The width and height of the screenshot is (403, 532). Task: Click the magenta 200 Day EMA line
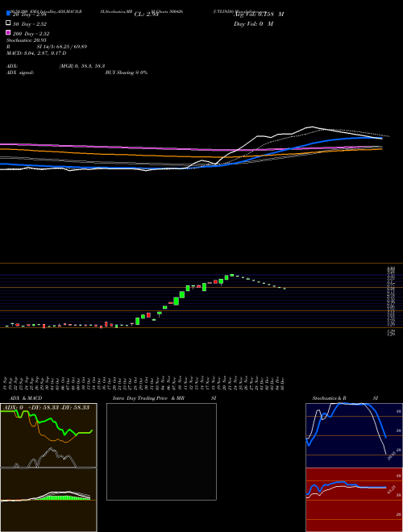(190, 149)
